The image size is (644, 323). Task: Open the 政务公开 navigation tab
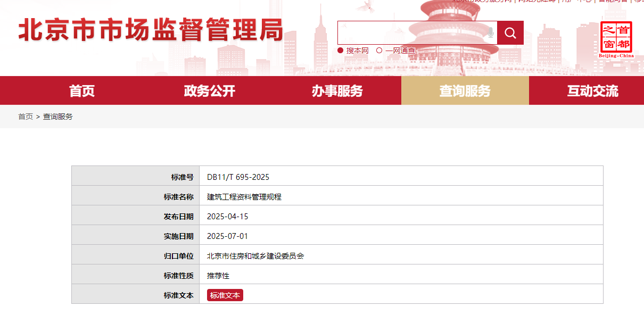click(x=210, y=91)
